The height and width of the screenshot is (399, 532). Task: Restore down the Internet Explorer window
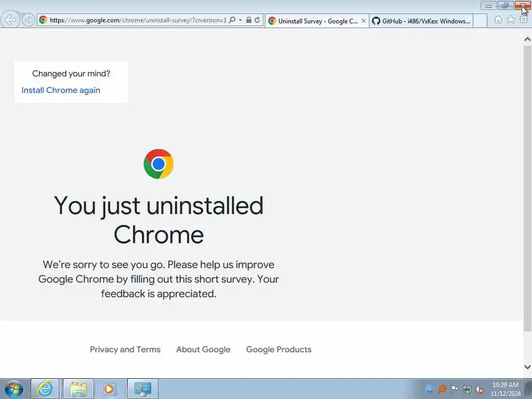506,6
